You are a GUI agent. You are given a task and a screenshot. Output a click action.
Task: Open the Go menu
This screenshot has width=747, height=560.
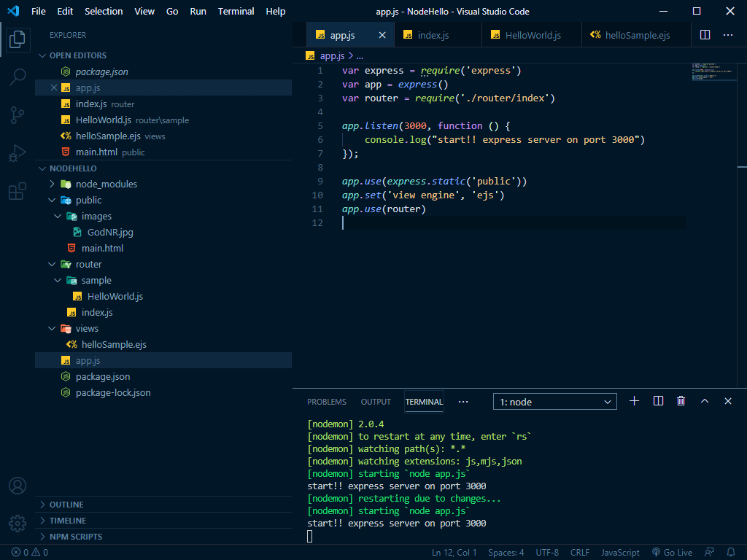coord(172,11)
